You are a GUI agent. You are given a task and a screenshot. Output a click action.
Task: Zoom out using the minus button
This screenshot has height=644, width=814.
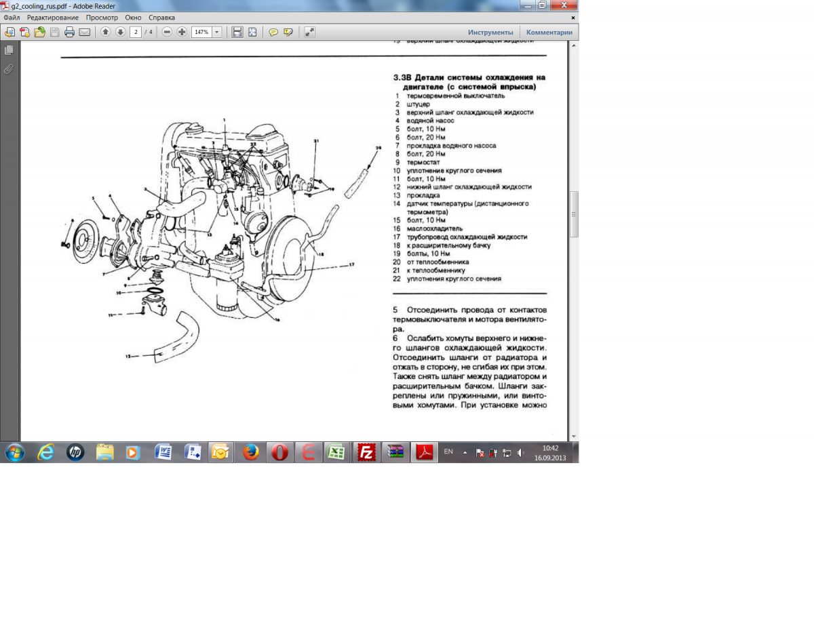(167, 32)
